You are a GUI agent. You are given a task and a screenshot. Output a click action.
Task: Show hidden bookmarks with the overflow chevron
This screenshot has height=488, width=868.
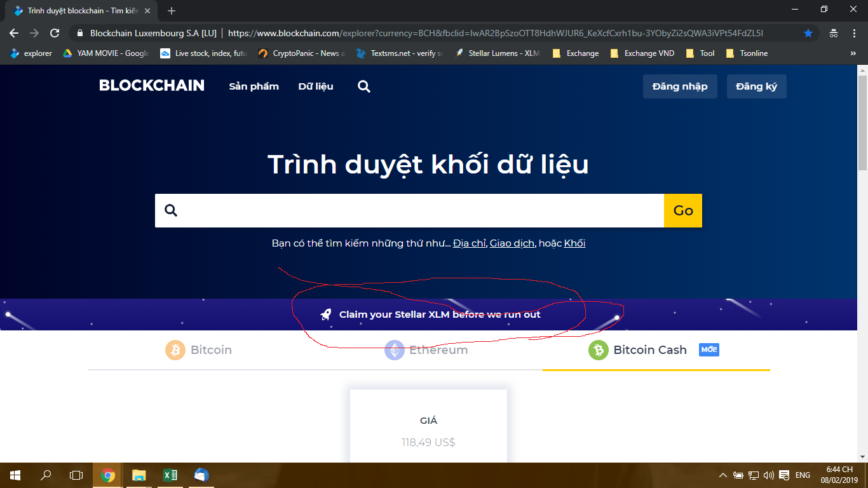pos(853,53)
